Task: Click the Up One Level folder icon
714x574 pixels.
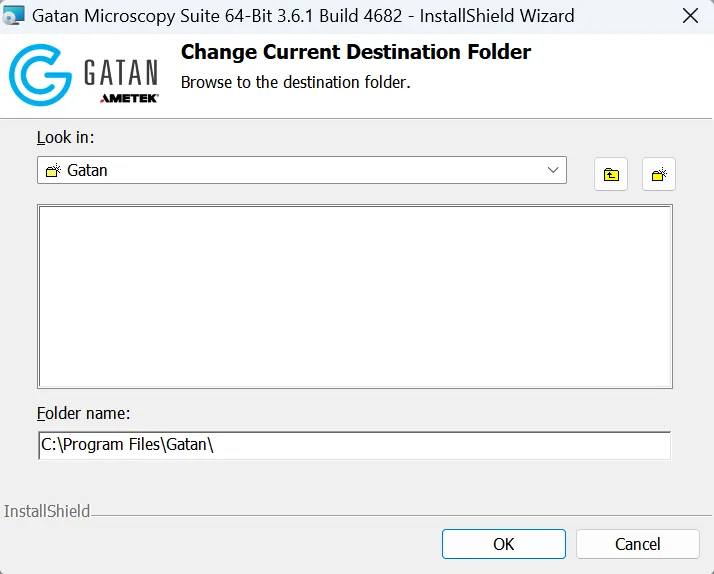Action: (x=611, y=174)
